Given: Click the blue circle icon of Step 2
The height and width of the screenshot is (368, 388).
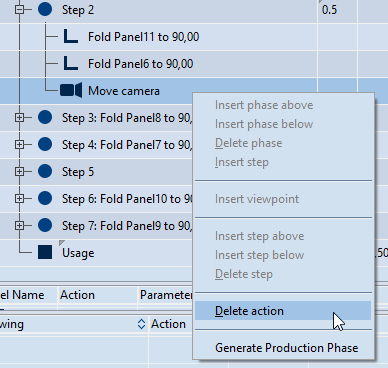Looking at the screenshot, I should 45,9.
